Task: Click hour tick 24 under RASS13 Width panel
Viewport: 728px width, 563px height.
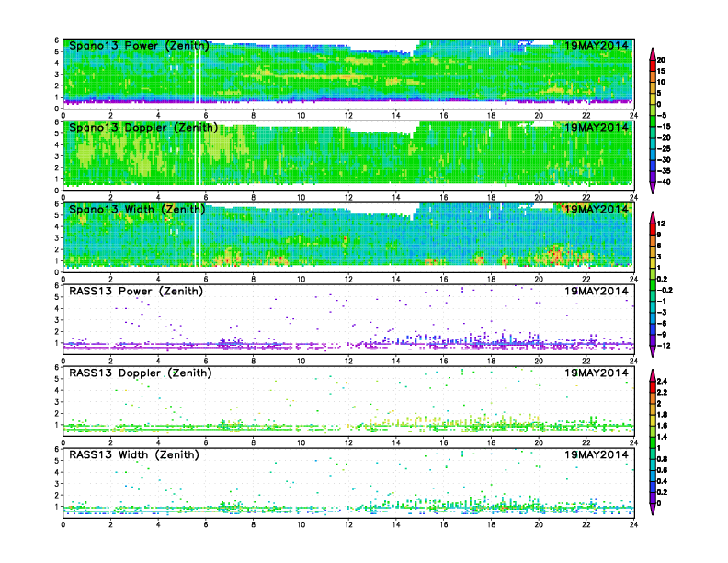Action: coord(633,524)
